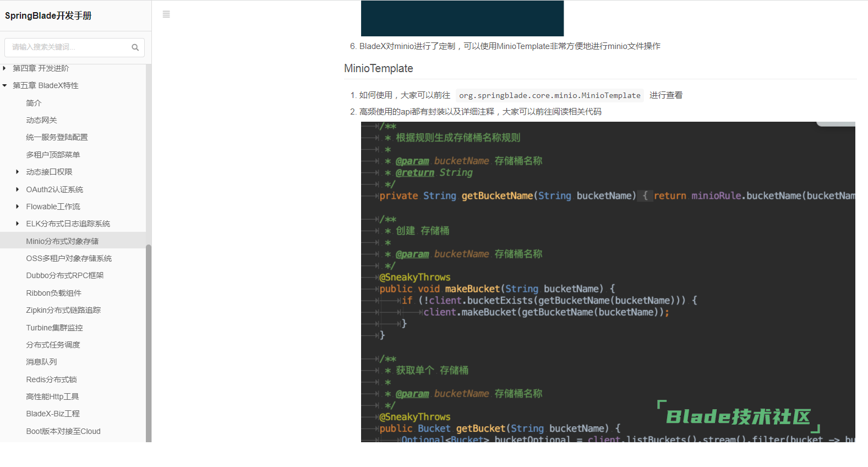Expand Flowable工作流 arrow
The height and width of the screenshot is (467, 868).
click(18, 207)
